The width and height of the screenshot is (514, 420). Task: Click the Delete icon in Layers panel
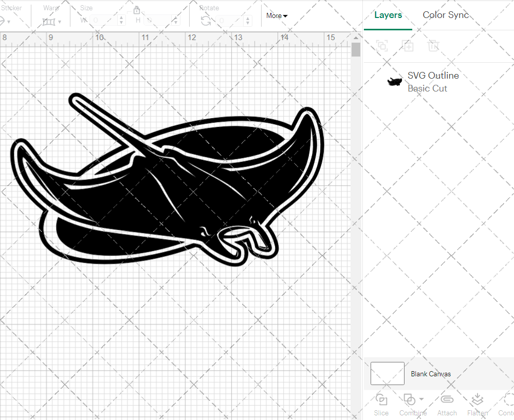coord(433,46)
